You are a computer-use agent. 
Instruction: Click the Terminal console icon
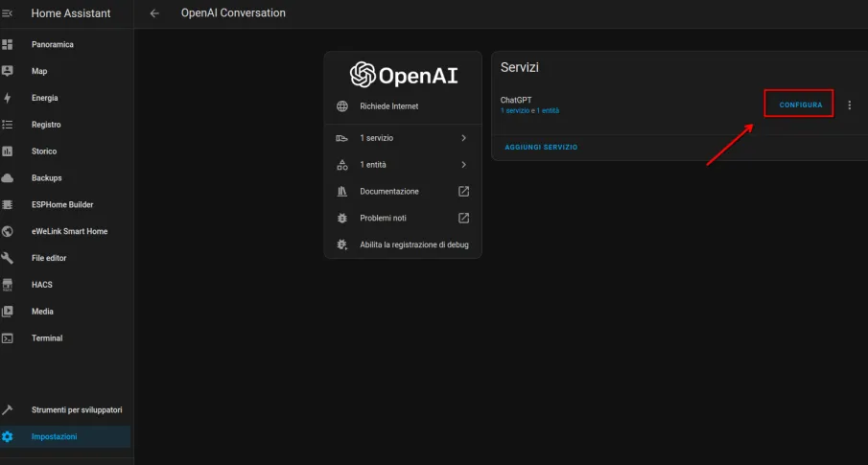[x=8, y=337]
